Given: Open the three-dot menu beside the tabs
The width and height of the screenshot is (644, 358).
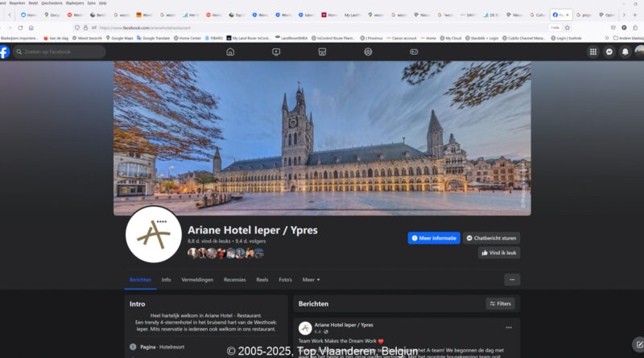Looking at the screenshot, I should (x=512, y=280).
